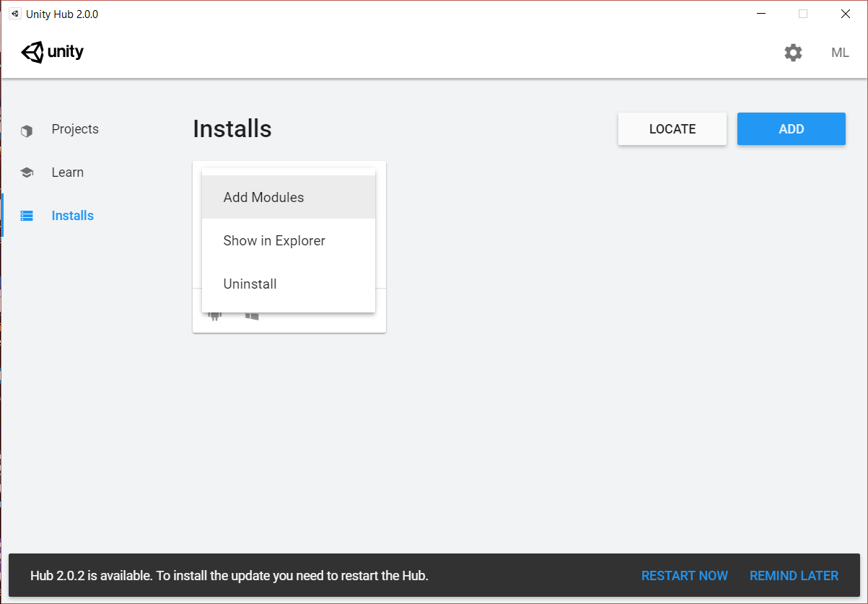Click the Installs list icon
Viewport: 868px width, 604px height.
point(27,216)
